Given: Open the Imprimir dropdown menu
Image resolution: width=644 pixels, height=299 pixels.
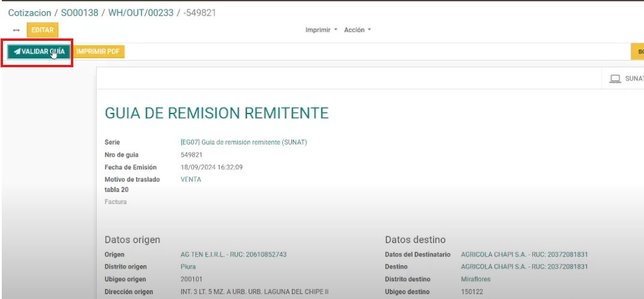Looking at the screenshot, I should [x=321, y=30].
